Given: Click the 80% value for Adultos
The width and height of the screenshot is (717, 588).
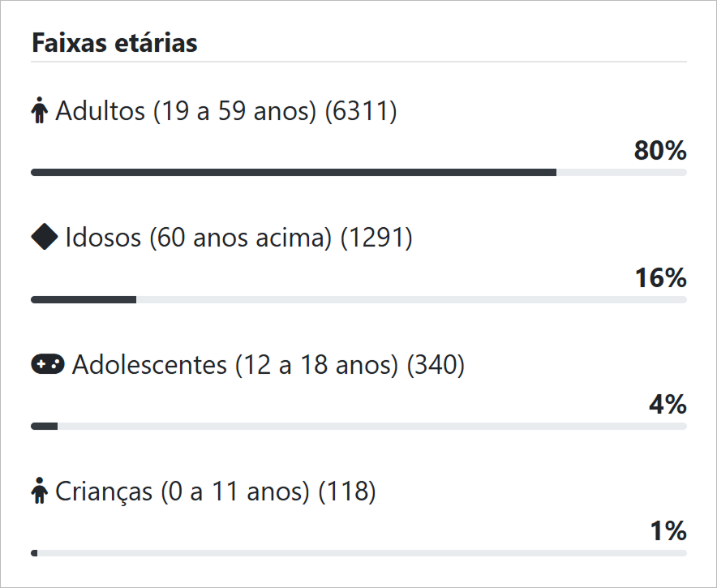Looking at the screenshot, I should pyautogui.click(x=660, y=151).
